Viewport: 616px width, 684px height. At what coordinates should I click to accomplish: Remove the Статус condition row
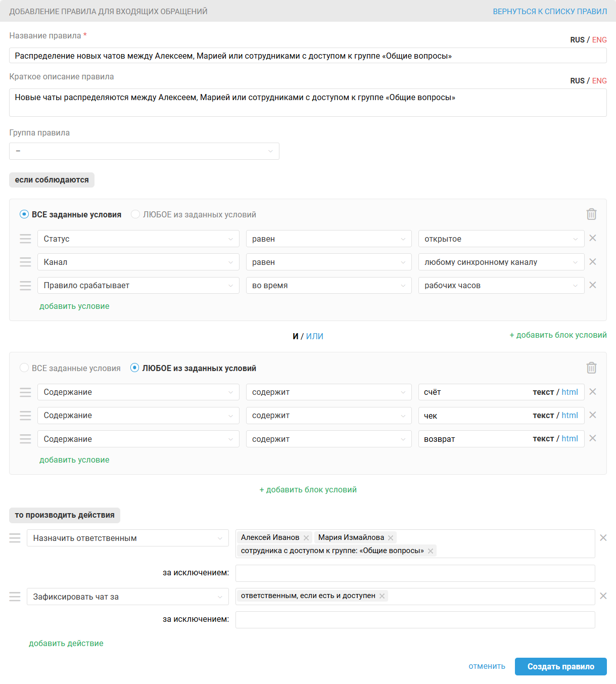click(593, 238)
